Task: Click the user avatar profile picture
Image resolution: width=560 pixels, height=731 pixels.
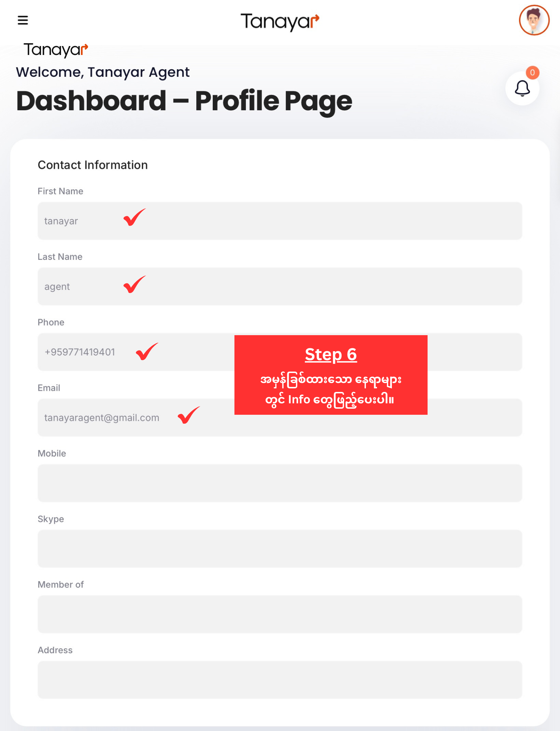Action: [x=534, y=20]
